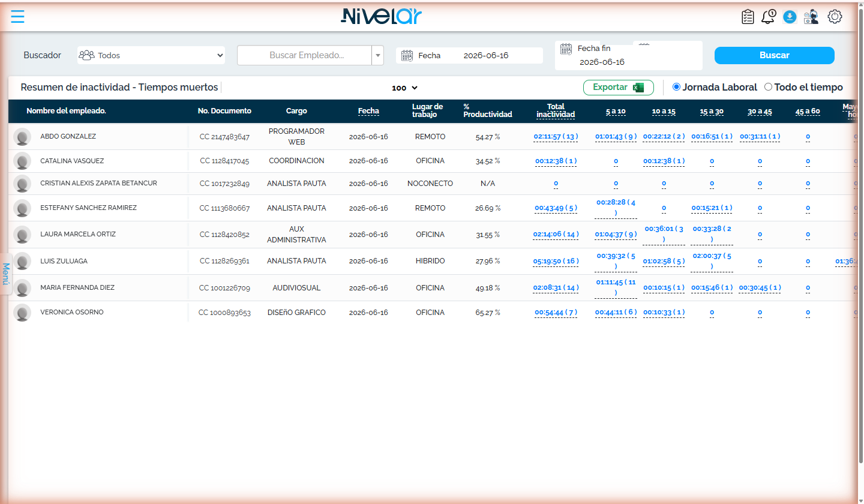
Task: Click the Fecha fin calendar icon
Action: point(566,49)
